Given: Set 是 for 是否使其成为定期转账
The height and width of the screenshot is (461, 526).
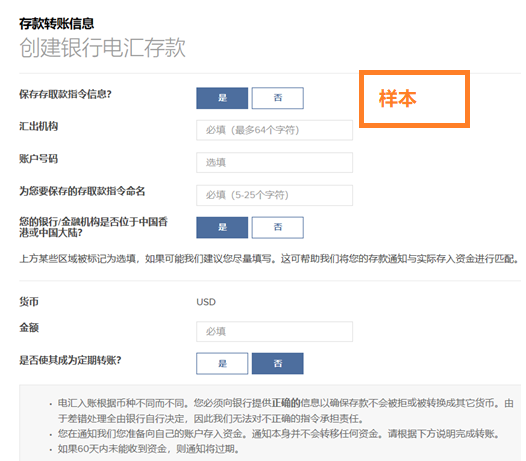Looking at the screenshot, I should click(222, 363).
